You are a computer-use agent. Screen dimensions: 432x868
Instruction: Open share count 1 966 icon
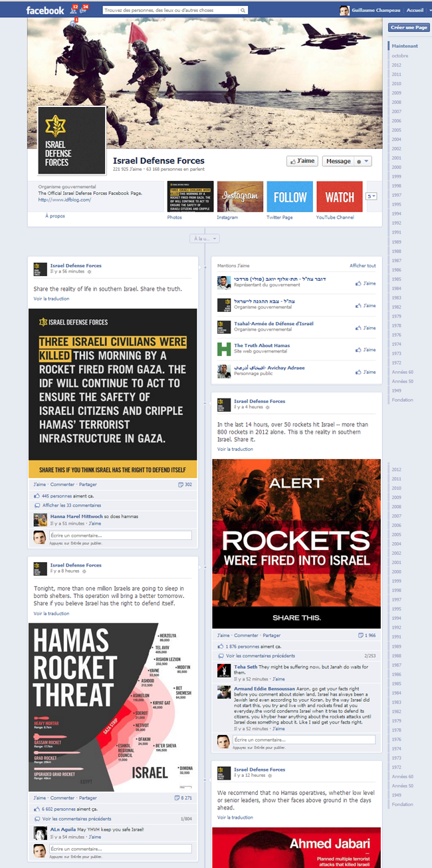point(368,635)
